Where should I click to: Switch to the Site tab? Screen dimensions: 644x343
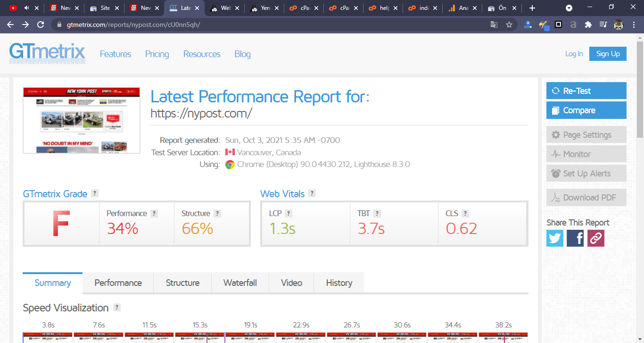tap(104, 8)
